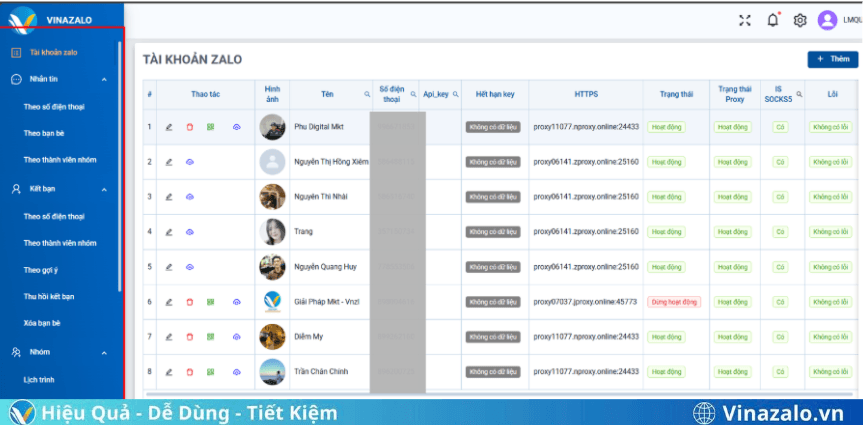Click proxy07037.jproxy.online:45773 cell
Screen dimensions: 863x425
tap(585, 302)
